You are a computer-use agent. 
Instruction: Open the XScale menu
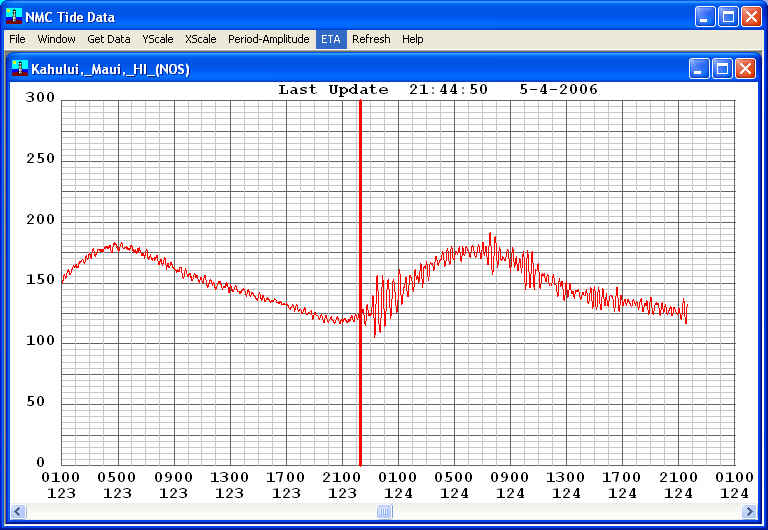(x=201, y=39)
